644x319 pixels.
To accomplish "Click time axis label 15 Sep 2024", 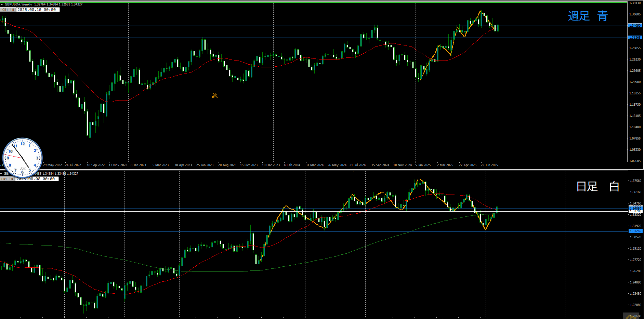I will tap(380, 165).
